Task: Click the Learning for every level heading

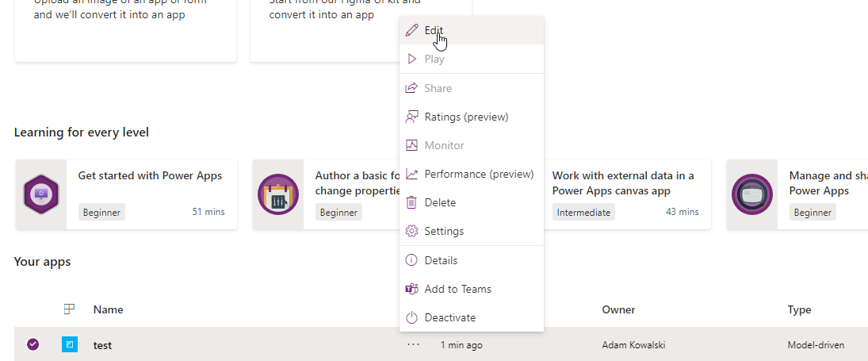Action: pyautogui.click(x=82, y=132)
